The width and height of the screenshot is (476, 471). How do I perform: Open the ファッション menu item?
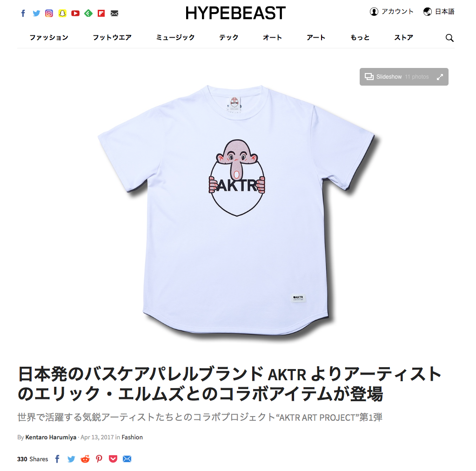point(49,38)
